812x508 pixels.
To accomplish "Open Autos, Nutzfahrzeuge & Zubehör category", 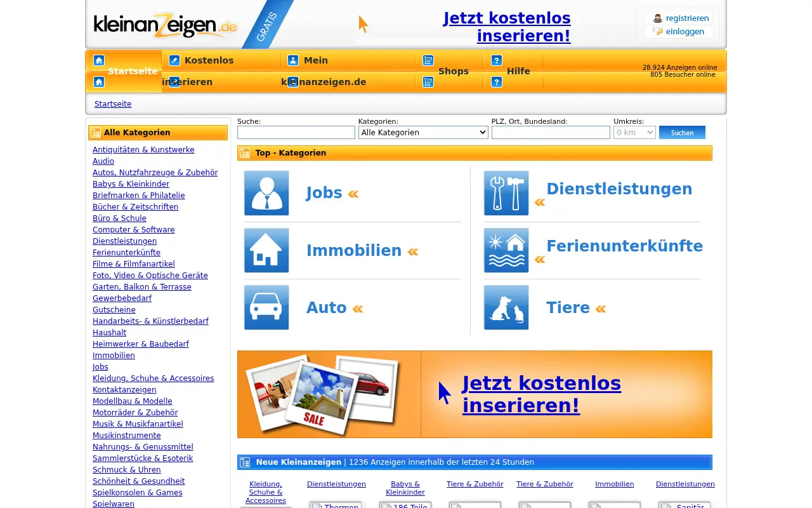I will click(x=155, y=173).
